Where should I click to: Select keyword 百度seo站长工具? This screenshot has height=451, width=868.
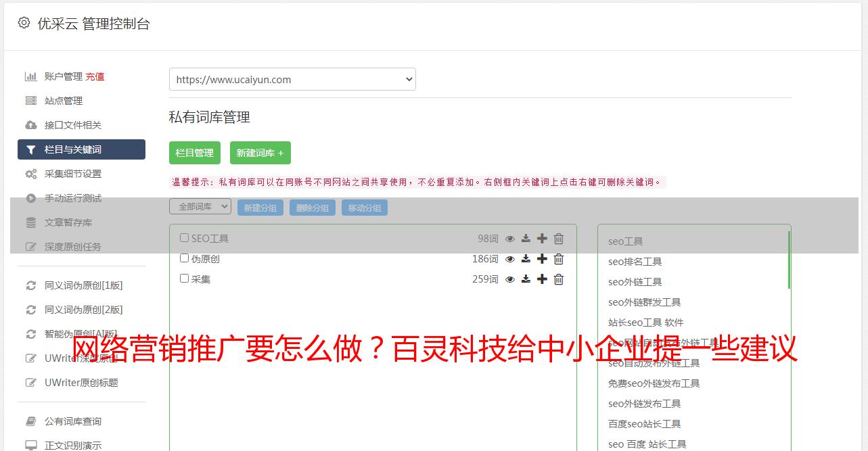(x=645, y=424)
